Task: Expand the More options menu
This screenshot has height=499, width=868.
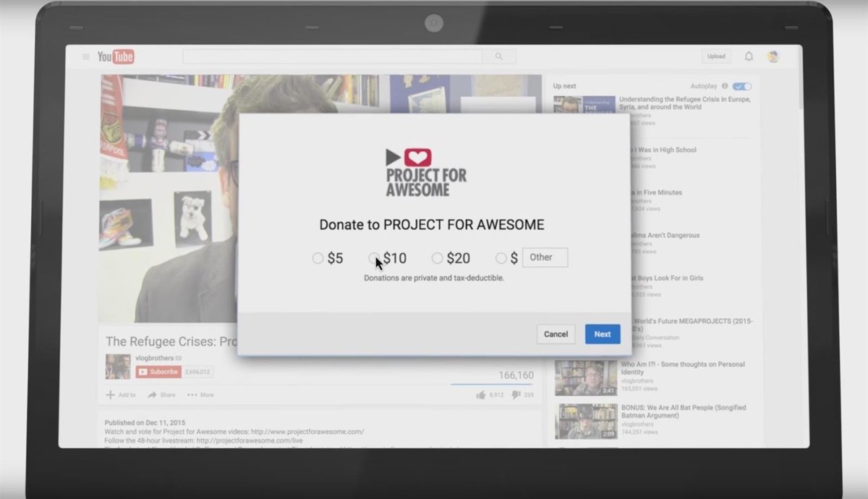Action: click(200, 395)
